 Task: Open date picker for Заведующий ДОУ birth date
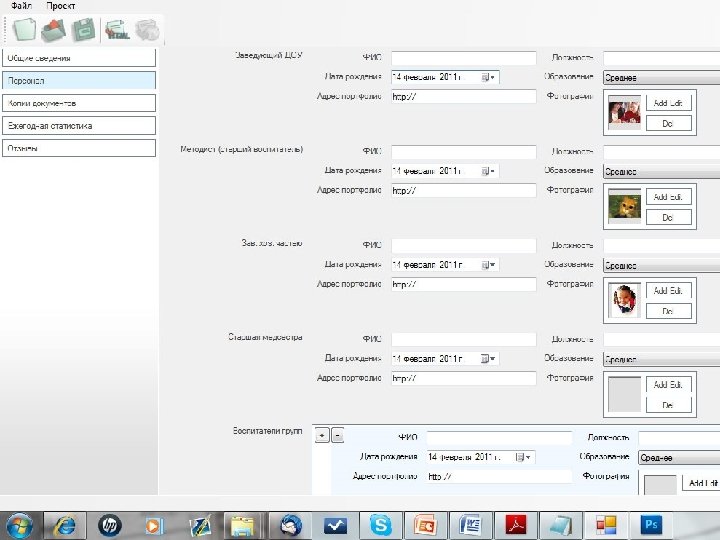click(x=488, y=77)
